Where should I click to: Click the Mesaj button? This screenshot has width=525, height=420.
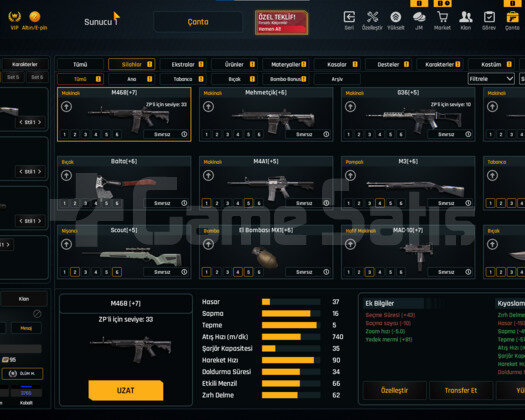[x=26, y=328]
